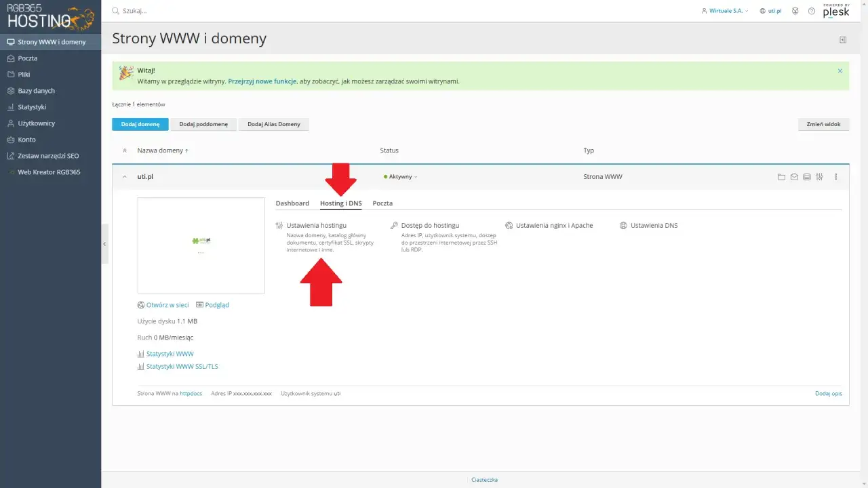Viewport: 868px width, 488px height.
Task: Open the database icon for uti.pl
Action: click(x=806, y=177)
